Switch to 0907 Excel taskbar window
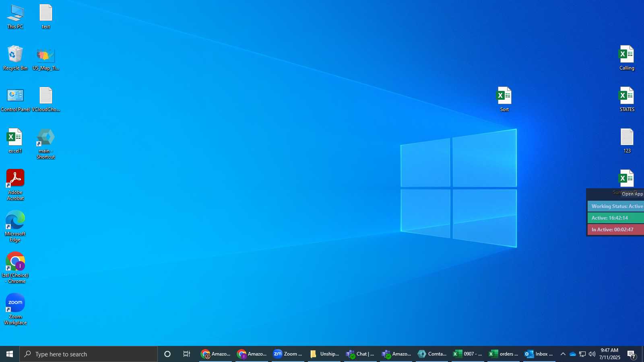 [468, 354]
